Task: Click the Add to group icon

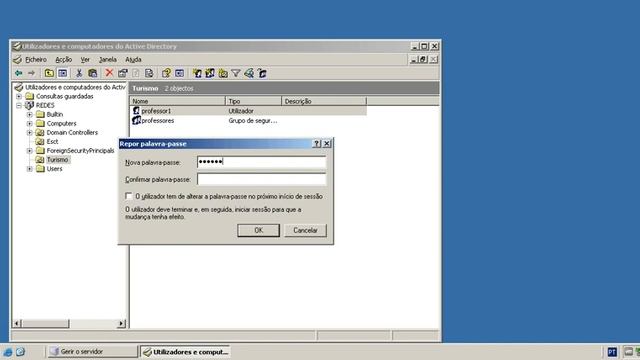Action: click(262, 73)
